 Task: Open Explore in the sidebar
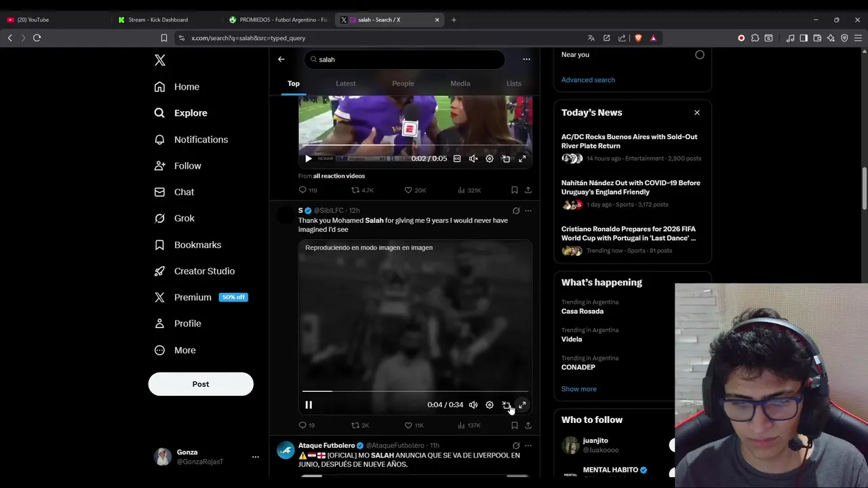pyautogui.click(x=180, y=113)
